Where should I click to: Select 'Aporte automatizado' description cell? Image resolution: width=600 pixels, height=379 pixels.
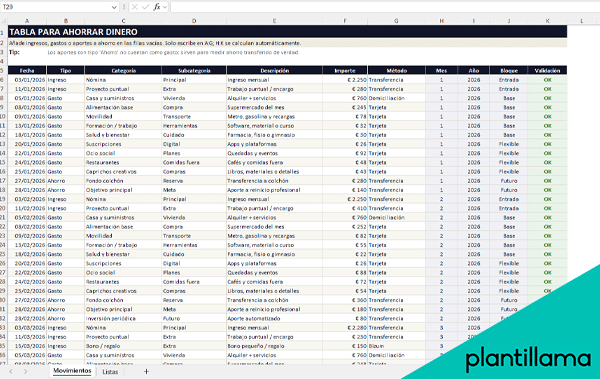click(x=274, y=319)
